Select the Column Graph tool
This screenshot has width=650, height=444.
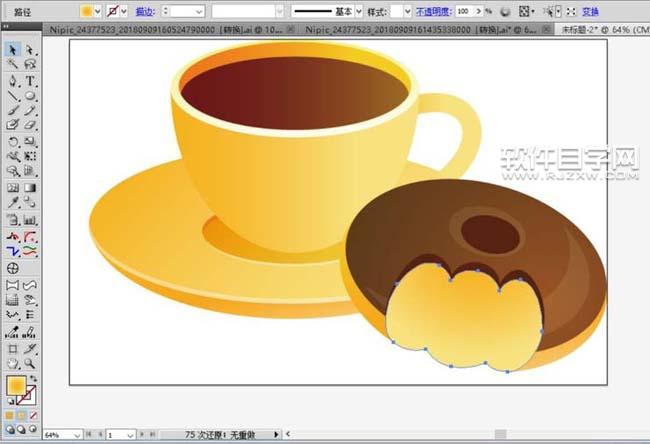[x=29, y=220]
